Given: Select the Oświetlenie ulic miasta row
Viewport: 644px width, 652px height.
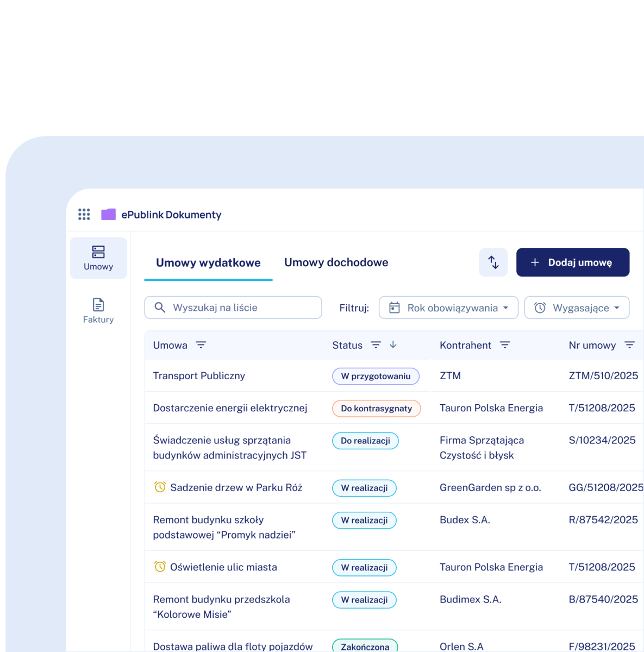Looking at the screenshot, I should click(223, 567).
